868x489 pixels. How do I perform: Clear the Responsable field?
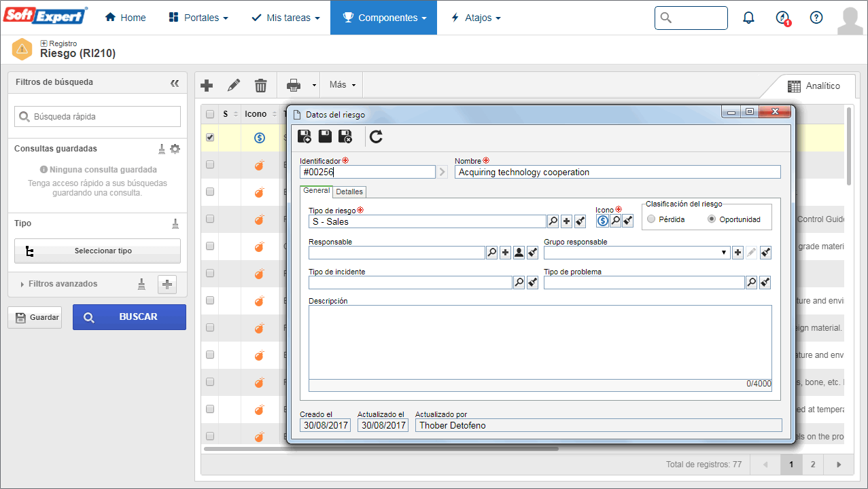pyautogui.click(x=533, y=253)
